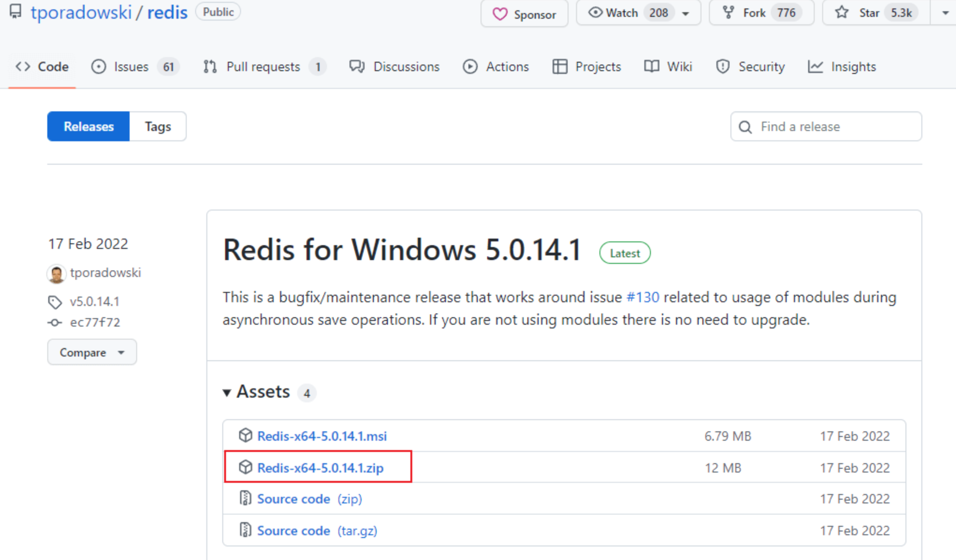Click the Wiki book icon
This screenshot has height=560, width=956.
pyautogui.click(x=652, y=66)
